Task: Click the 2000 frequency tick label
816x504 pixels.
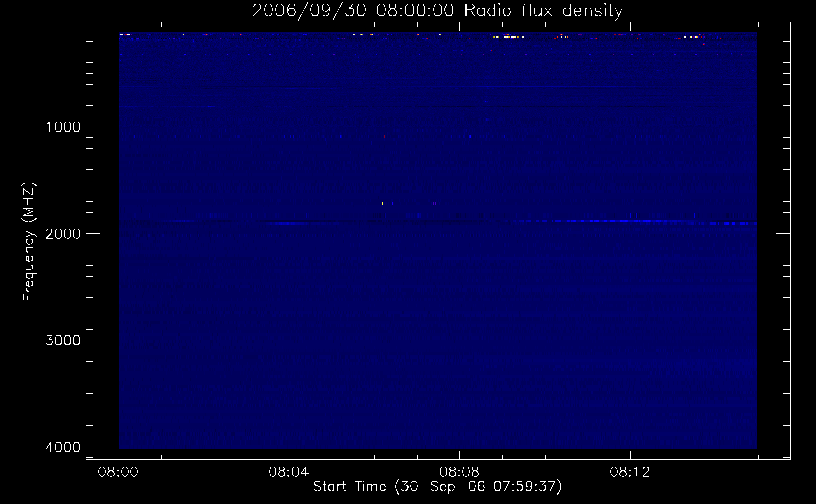Action: click(x=63, y=233)
